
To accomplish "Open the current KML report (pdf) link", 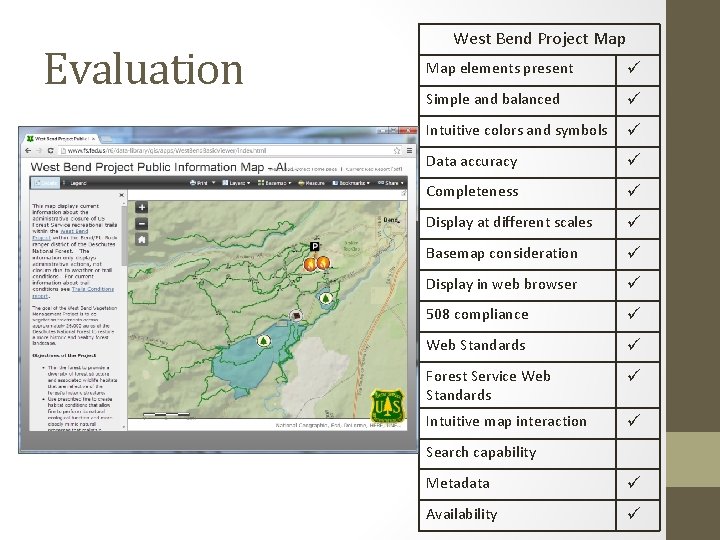I will (x=373, y=169).
